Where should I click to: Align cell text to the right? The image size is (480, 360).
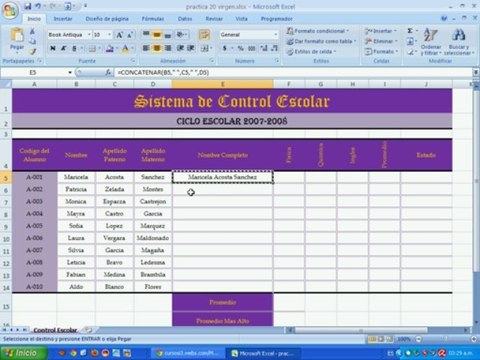pyautogui.click(x=168, y=48)
